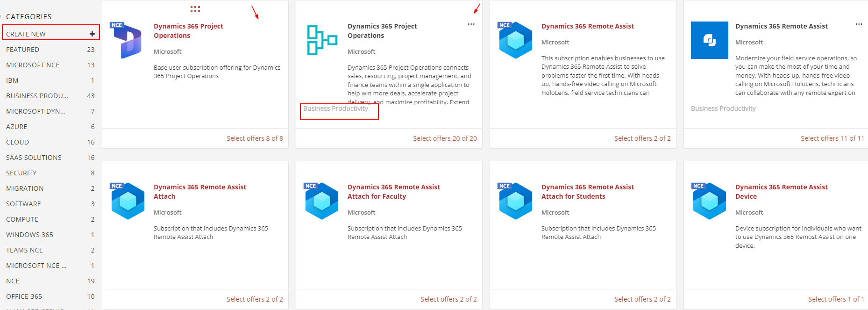The height and width of the screenshot is (310, 868).
Task: Click the blue square logo on the Remote Assist card with 11 offers
Action: click(x=709, y=40)
